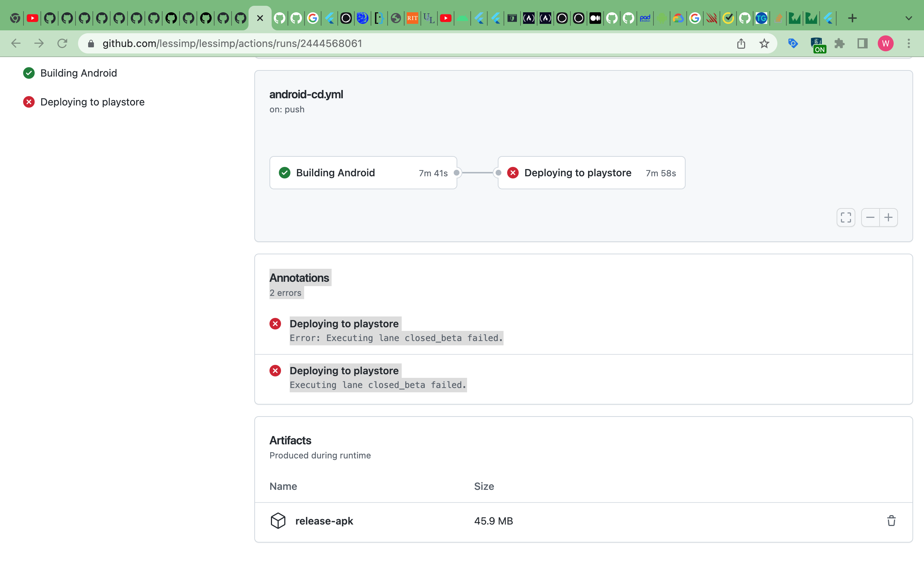This screenshot has height=578, width=924.
Task: Open the browser share icon
Action: pyautogui.click(x=741, y=44)
